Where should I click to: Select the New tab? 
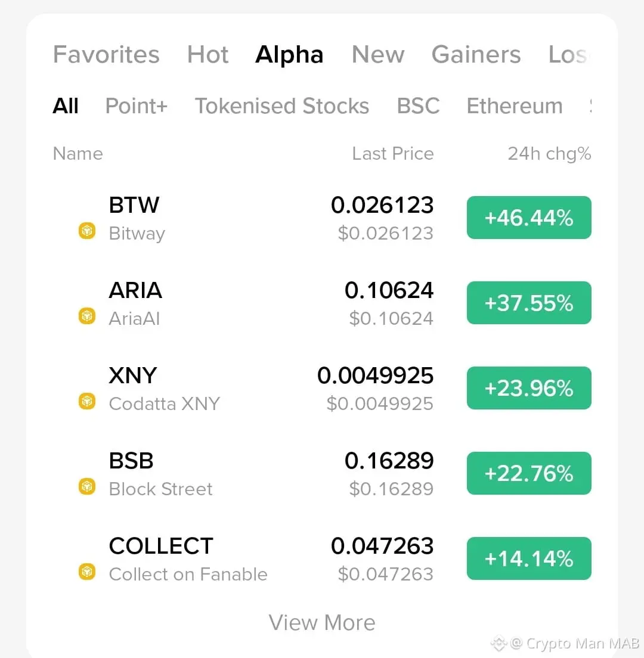point(378,55)
